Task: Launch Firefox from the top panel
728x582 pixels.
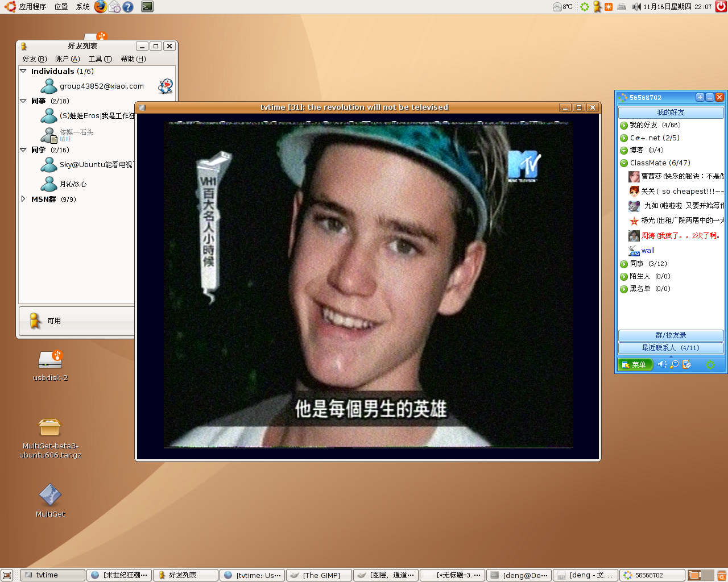Action: pos(101,7)
